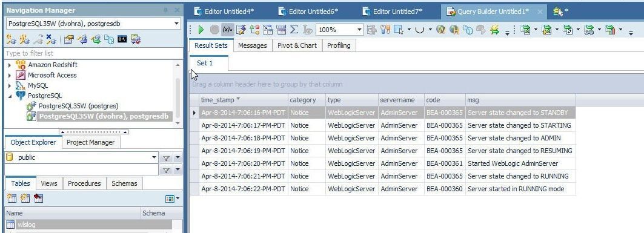Switch to the Messages tab

point(252,45)
